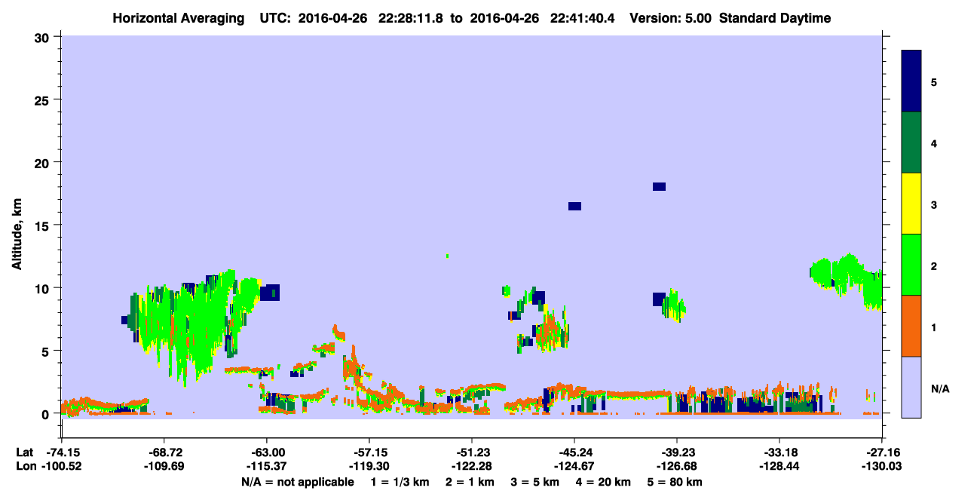
Task: Click the end time '22:41:40.4'
Action: point(584,18)
